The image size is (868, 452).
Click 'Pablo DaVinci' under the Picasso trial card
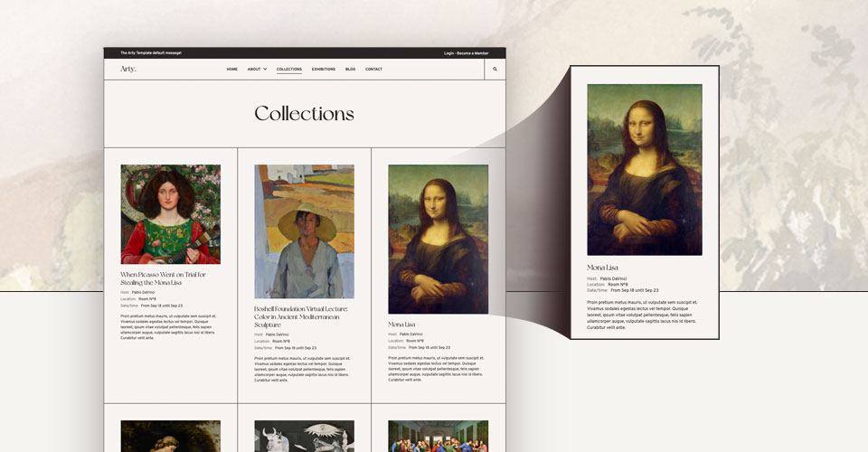coord(144,292)
